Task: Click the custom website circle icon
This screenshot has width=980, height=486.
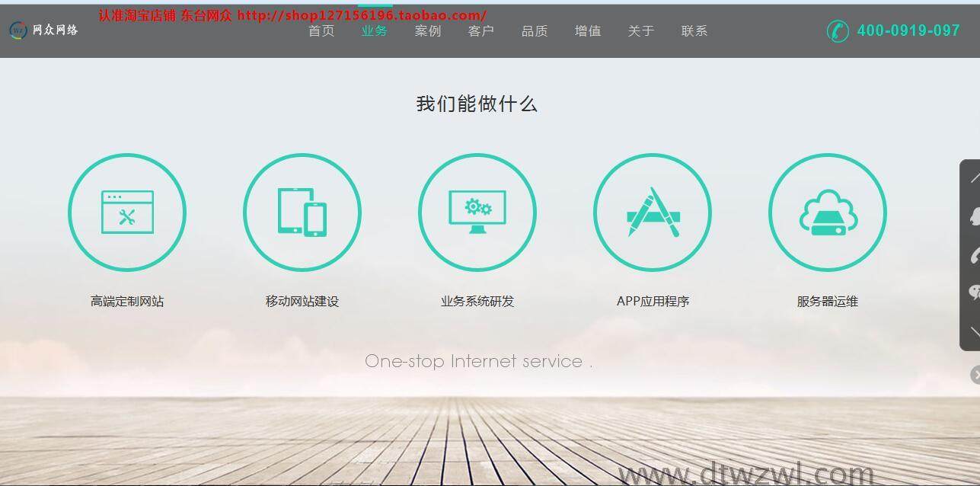Action: coord(127,212)
